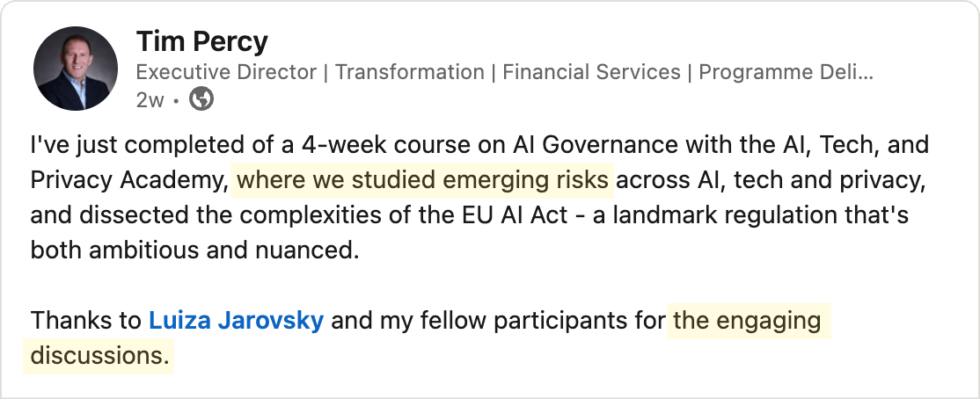Click highlighted phrase "where we studied emerging risks"

(422, 180)
